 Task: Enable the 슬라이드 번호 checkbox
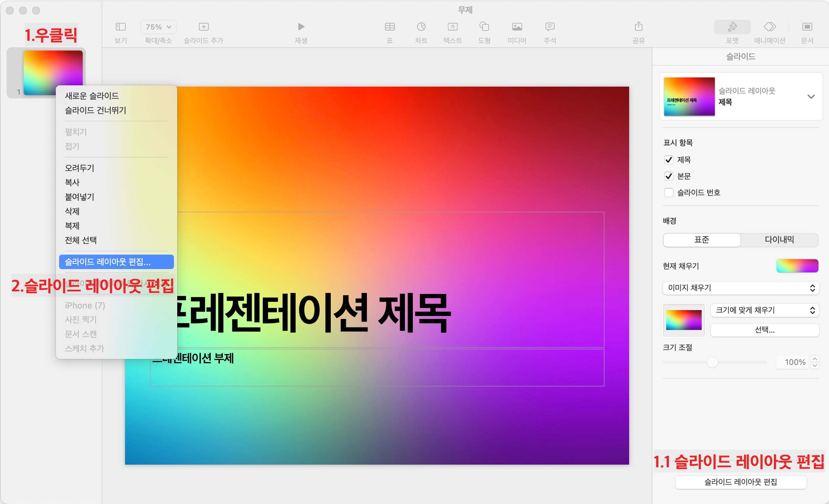(x=669, y=193)
